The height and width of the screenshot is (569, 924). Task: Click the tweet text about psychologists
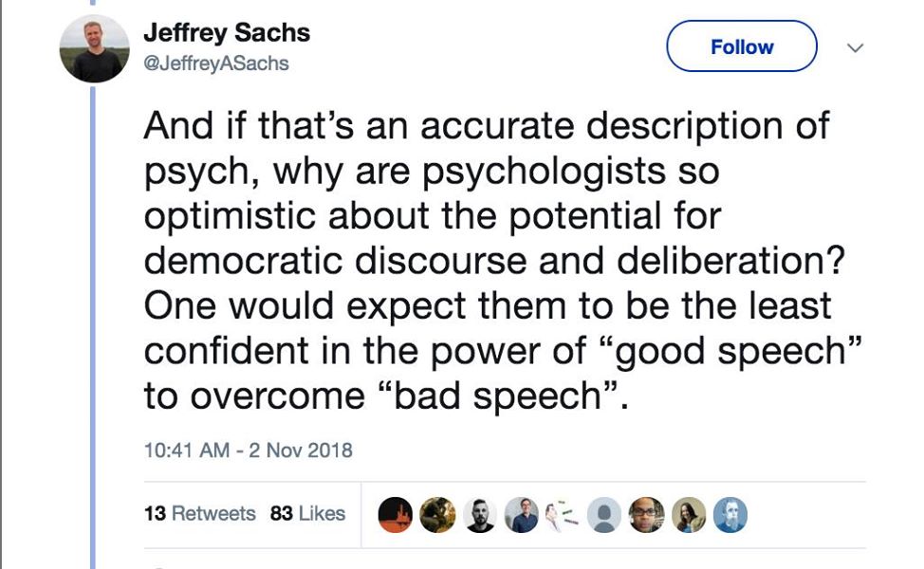click(x=474, y=261)
